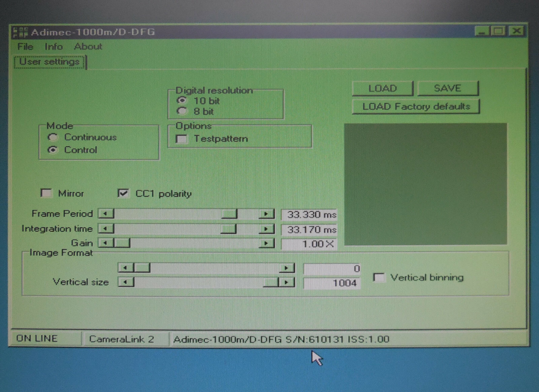This screenshot has height=392, width=539.
Task: Decrease Gain with left arrow
Action: click(106, 243)
